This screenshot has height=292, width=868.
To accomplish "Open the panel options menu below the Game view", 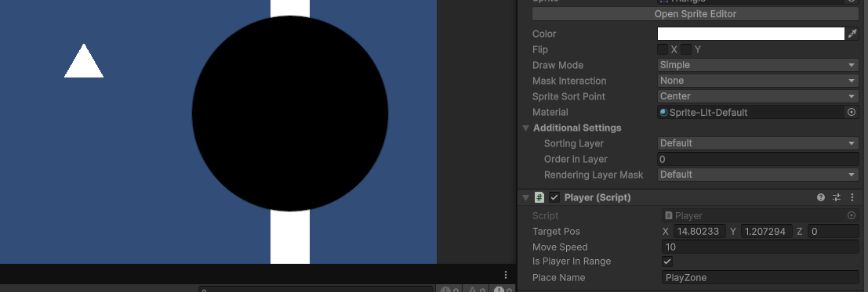I will point(506,275).
